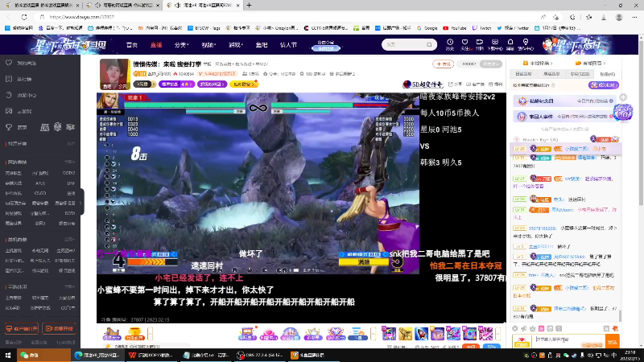
Task: Open the 首页 nav item
Action: click(132, 45)
